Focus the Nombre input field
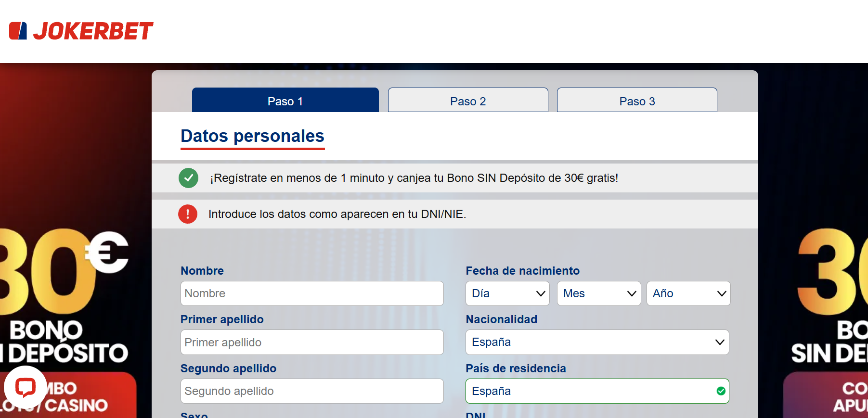The width and height of the screenshot is (868, 418). click(312, 293)
